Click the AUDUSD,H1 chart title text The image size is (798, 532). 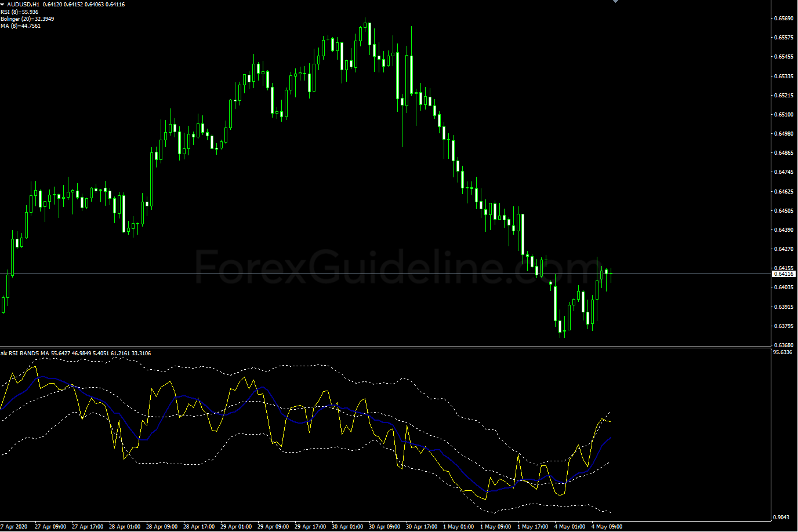coord(23,5)
